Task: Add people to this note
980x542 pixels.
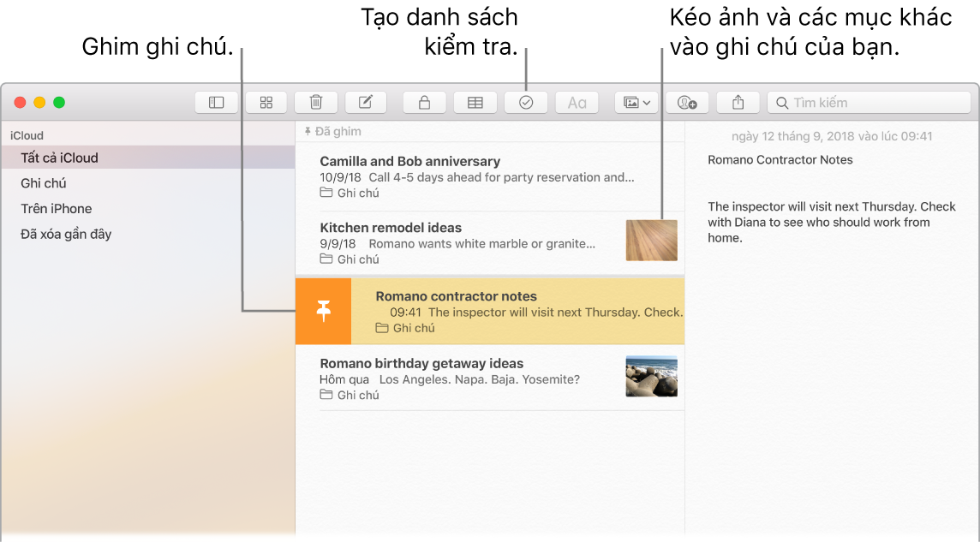Action: click(x=687, y=103)
